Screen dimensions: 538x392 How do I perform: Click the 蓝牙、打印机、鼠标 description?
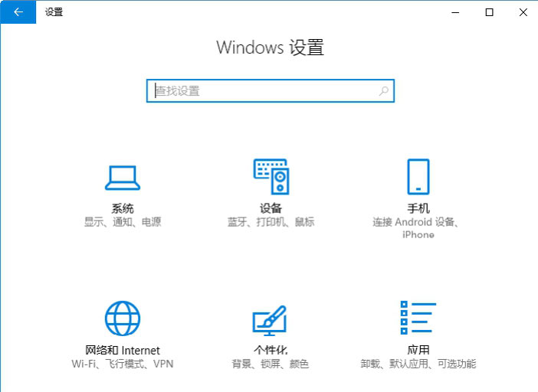[x=271, y=222]
